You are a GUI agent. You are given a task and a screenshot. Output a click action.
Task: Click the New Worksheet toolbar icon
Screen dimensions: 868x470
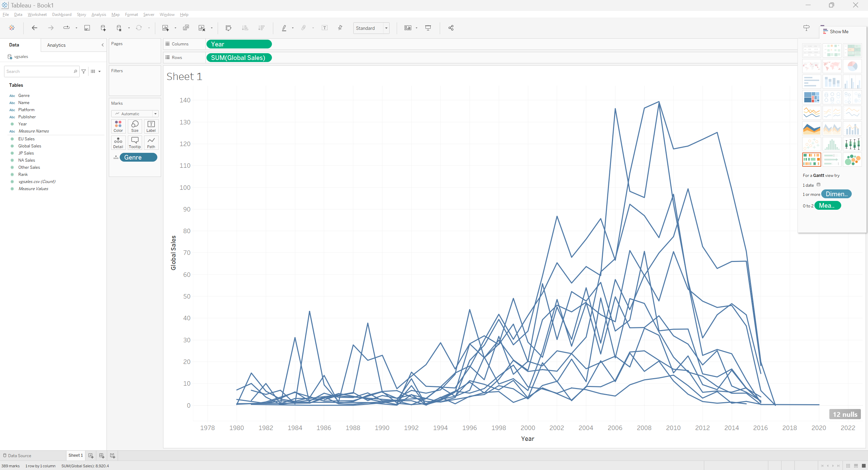pos(165,28)
